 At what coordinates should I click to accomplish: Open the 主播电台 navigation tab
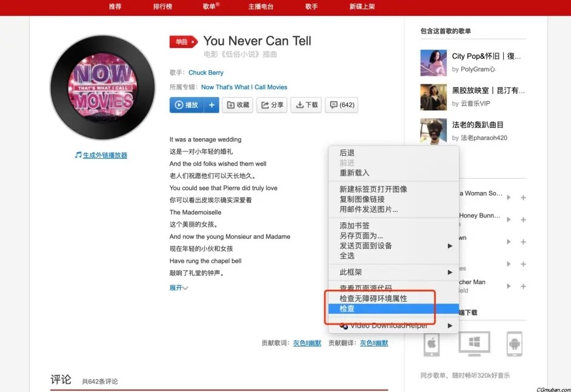[261, 7]
